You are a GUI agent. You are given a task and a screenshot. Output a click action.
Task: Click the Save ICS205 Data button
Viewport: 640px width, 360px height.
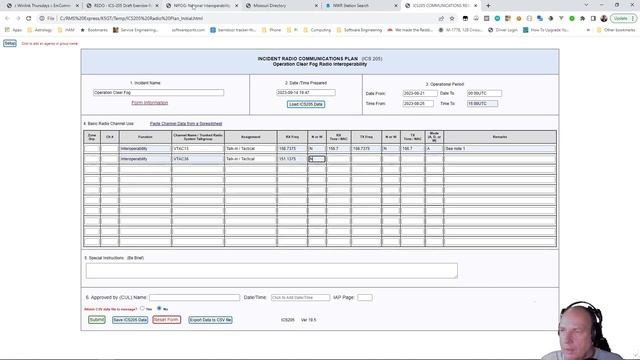coord(130,320)
